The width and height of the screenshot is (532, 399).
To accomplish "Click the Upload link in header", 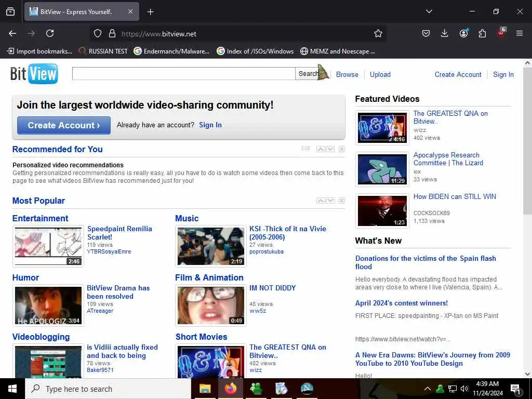I will pos(380,74).
